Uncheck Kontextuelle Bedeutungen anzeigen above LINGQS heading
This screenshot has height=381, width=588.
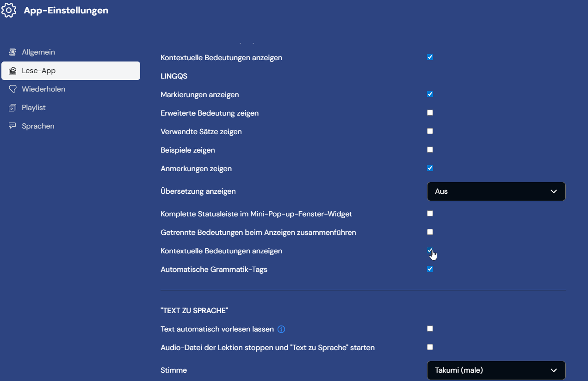tap(430, 57)
